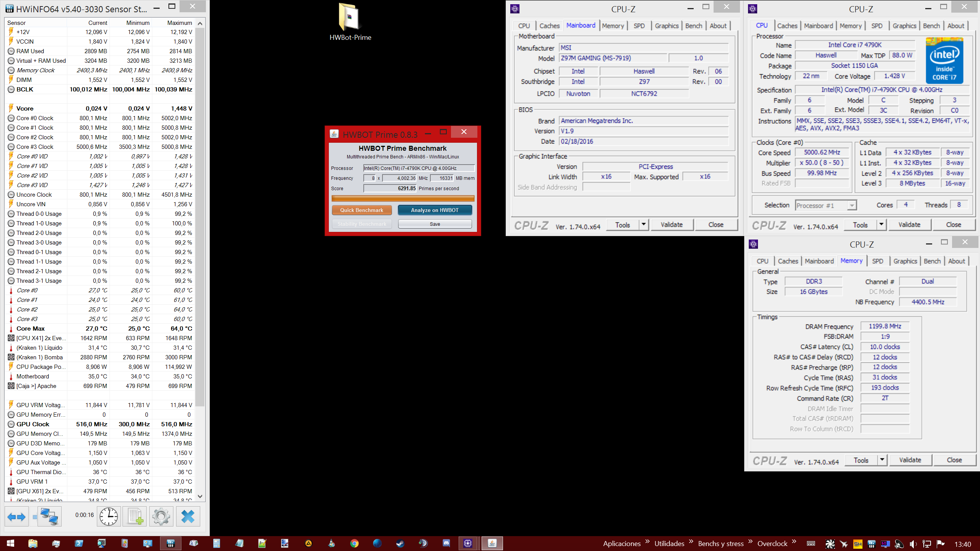Image resolution: width=980 pixels, height=551 pixels.
Task: Open SPD tab in Mainboard CPU-Z window
Action: tap(639, 26)
